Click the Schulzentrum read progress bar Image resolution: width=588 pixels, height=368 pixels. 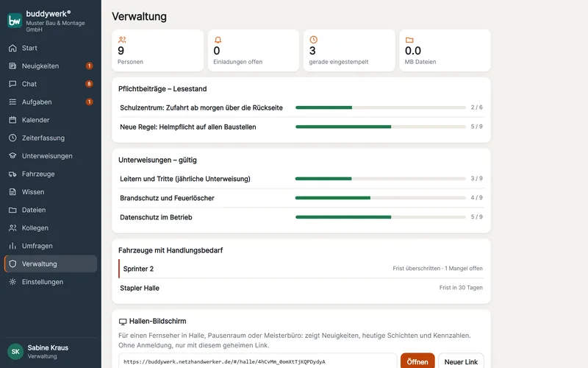[x=380, y=107]
